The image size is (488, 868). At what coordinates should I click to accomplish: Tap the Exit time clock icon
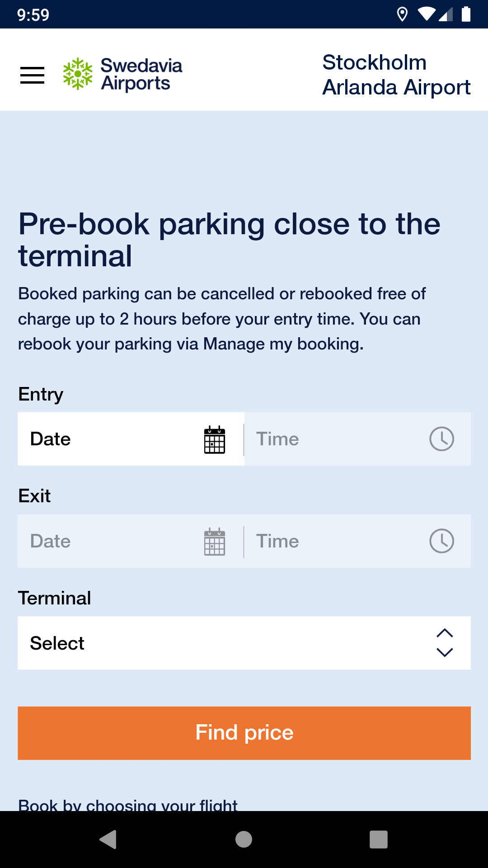tap(441, 541)
